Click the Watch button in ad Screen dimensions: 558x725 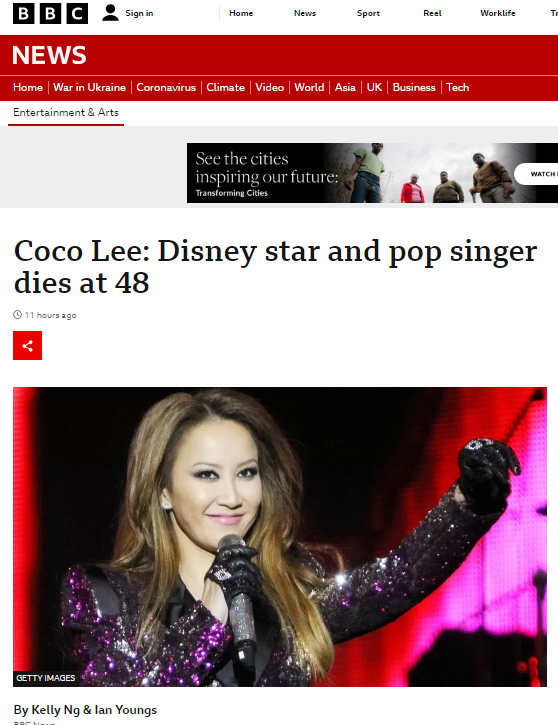pyautogui.click(x=539, y=174)
